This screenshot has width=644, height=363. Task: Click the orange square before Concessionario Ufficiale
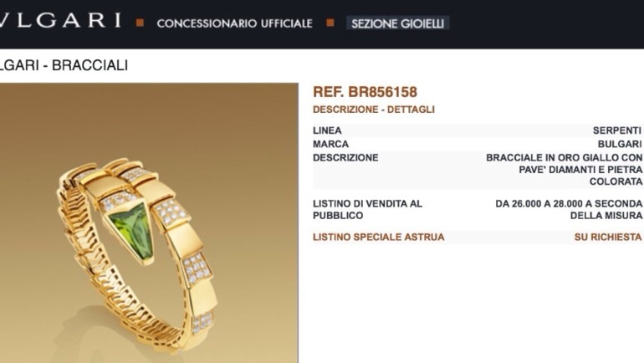[x=140, y=23]
